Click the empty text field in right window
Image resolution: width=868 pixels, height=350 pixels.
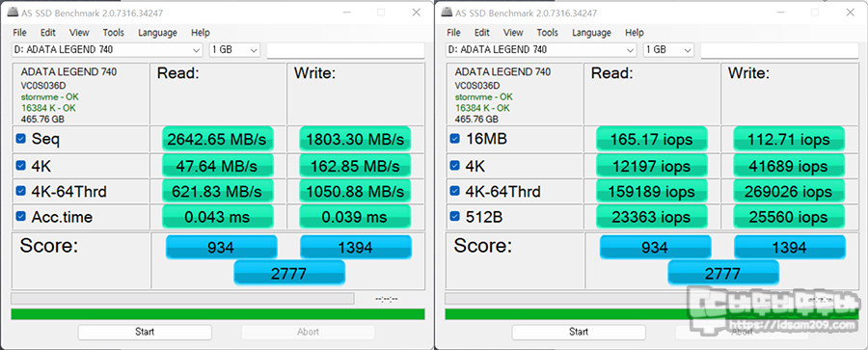pos(780,50)
